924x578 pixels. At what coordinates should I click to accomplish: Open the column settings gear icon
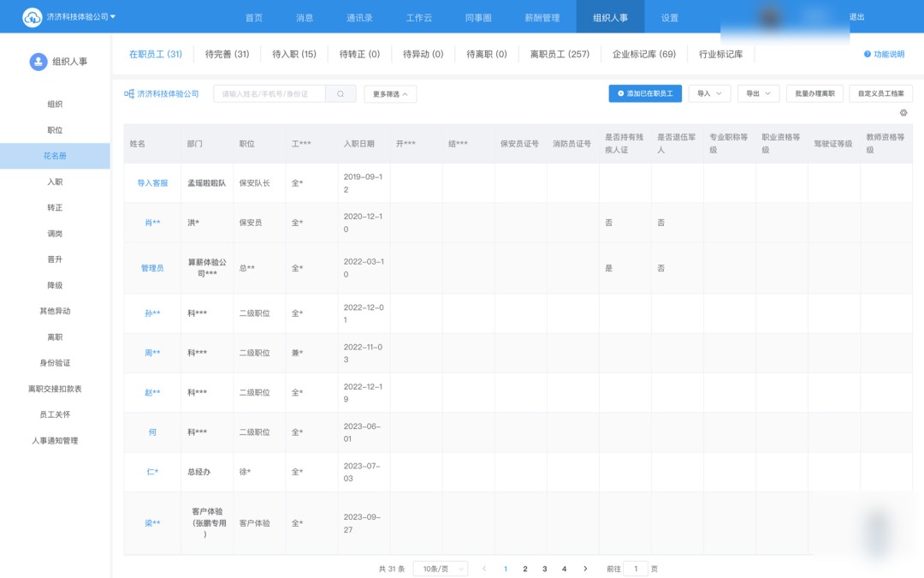click(x=903, y=113)
